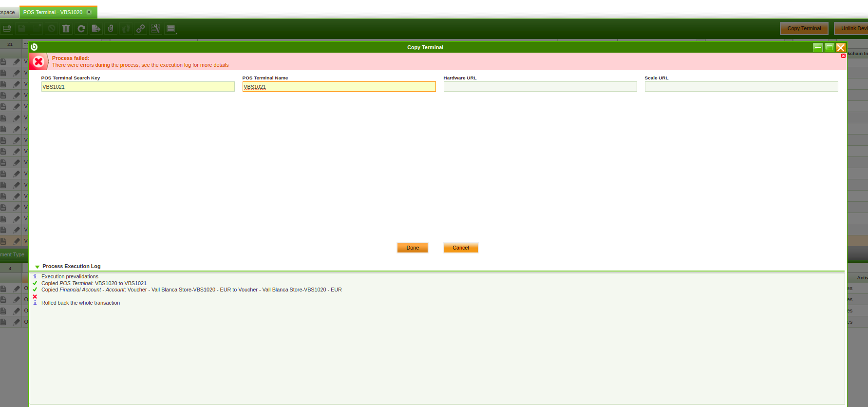
Task: Click the New record toolbar icon
Action: point(7,29)
